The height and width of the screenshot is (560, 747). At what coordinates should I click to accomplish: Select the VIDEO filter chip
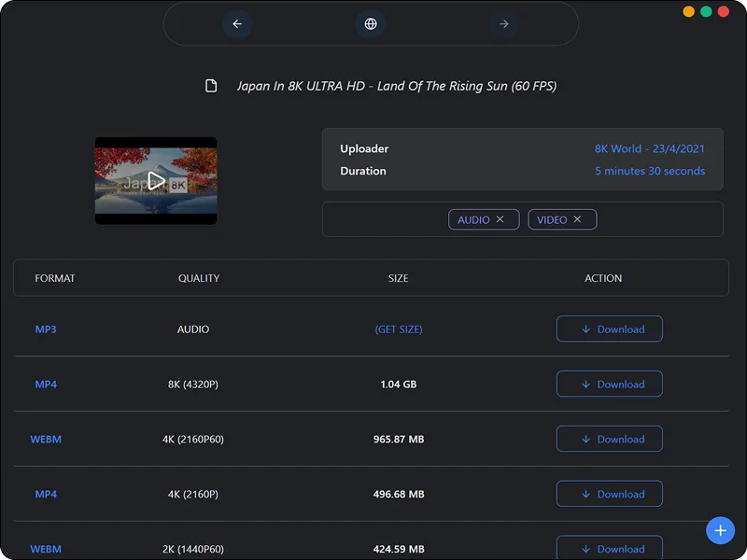(552, 219)
